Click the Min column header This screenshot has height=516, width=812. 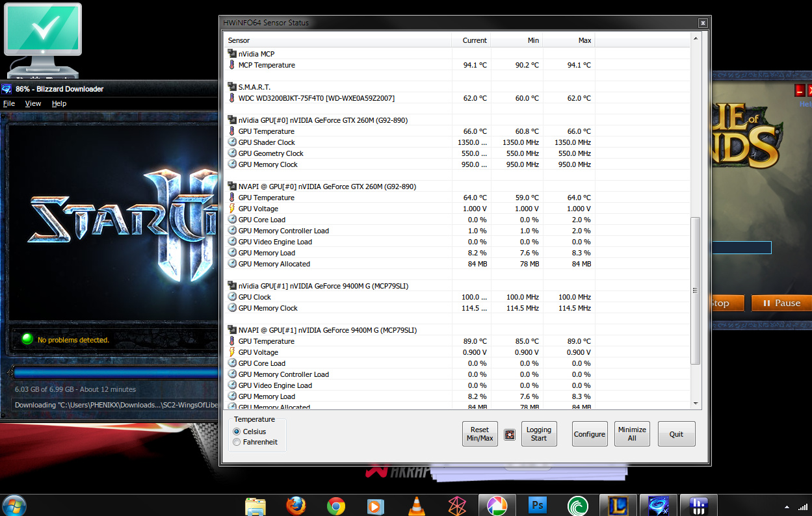[x=517, y=40]
